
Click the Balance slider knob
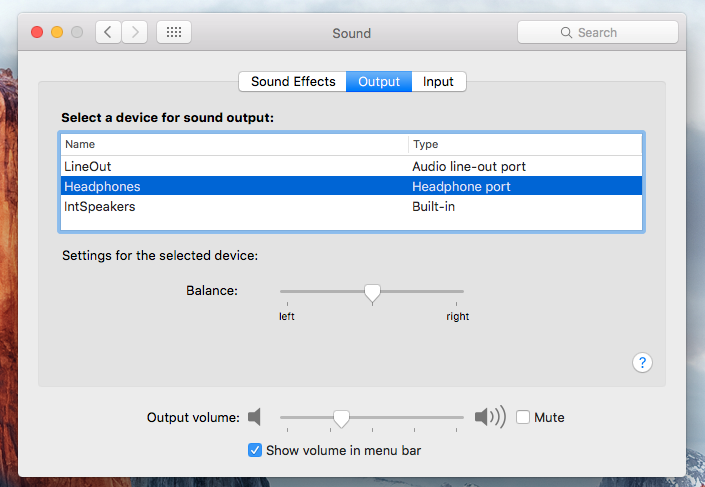click(372, 292)
